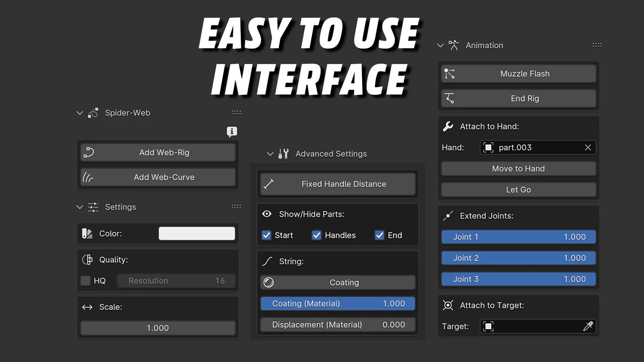Screen dimensions: 644x362
Task: Click the Animation panel drag grip dots
Action: pyautogui.click(x=597, y=45)
